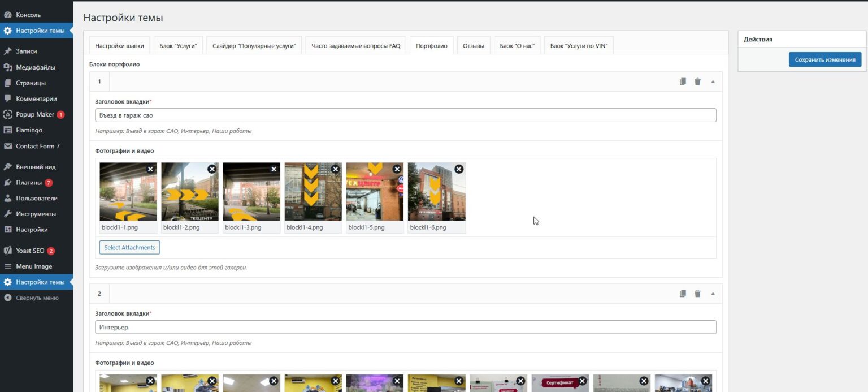This screenshot has width=868, height=392.
Task: Switch to the Отзывы tab
Action: pyautogui.click(x=474, y=46)
